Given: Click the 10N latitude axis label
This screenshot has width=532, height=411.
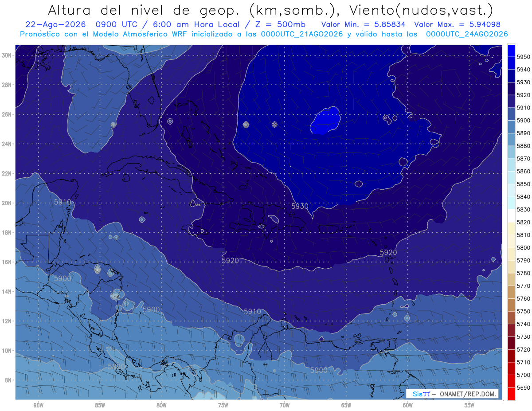Looking at the screenshot, I should click(7, 351).
